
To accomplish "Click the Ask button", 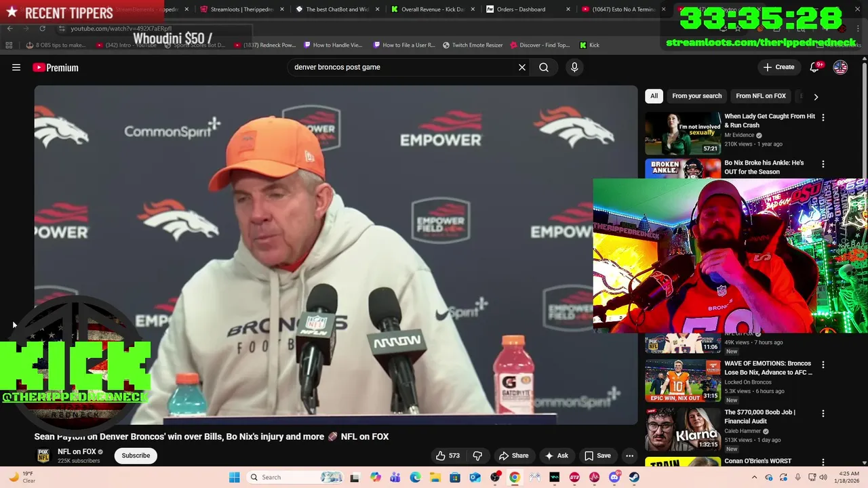I will [556, 455].
